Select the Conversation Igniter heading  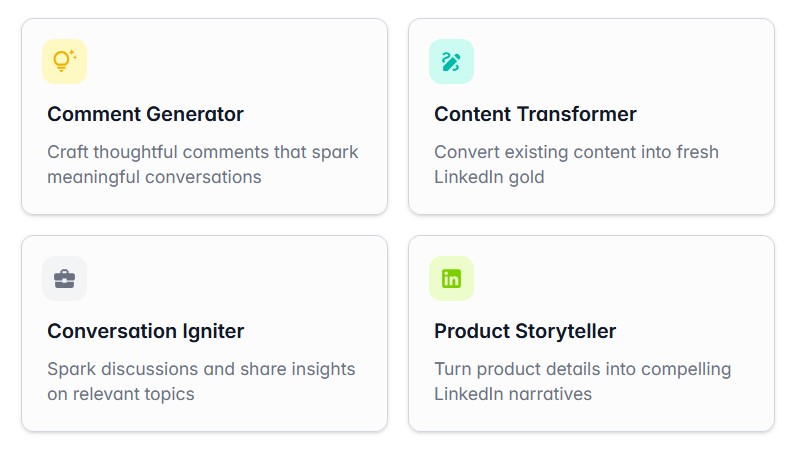[x=145, y=331]
